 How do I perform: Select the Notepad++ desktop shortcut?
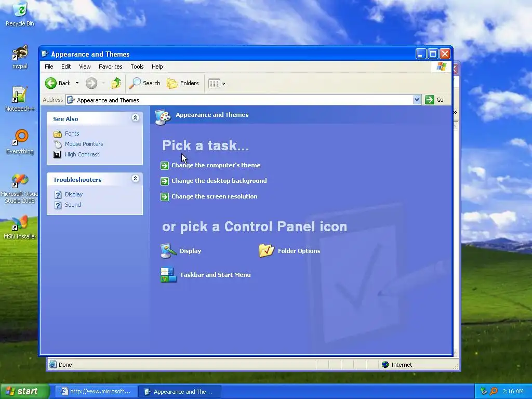(20, 99)
